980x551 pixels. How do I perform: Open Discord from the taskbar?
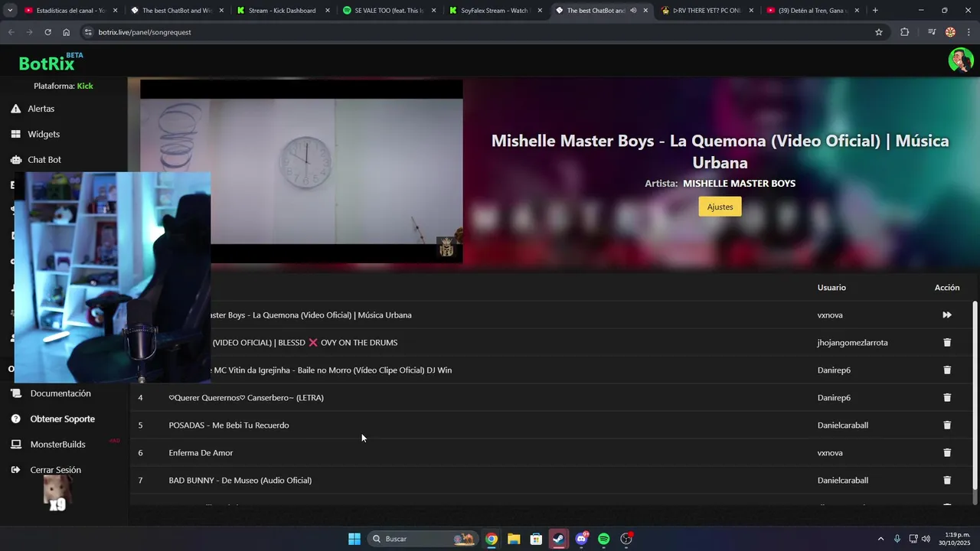coord(582,539)
